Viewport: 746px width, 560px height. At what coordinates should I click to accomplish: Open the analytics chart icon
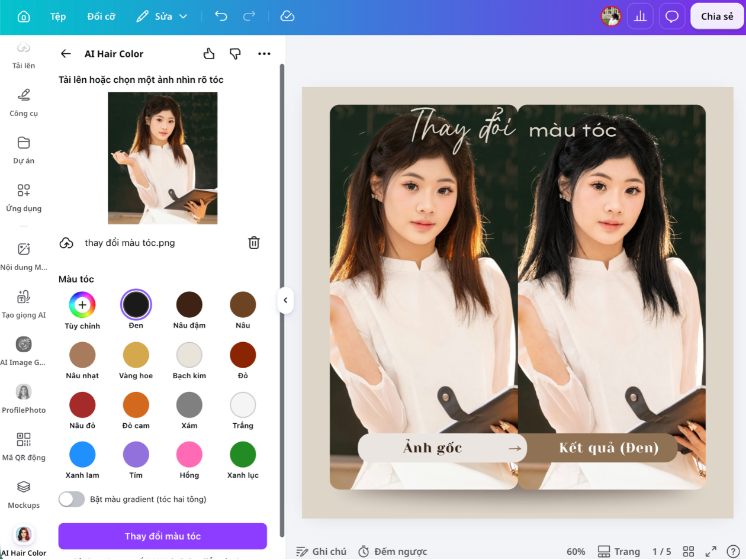click(x=640, y=17)
